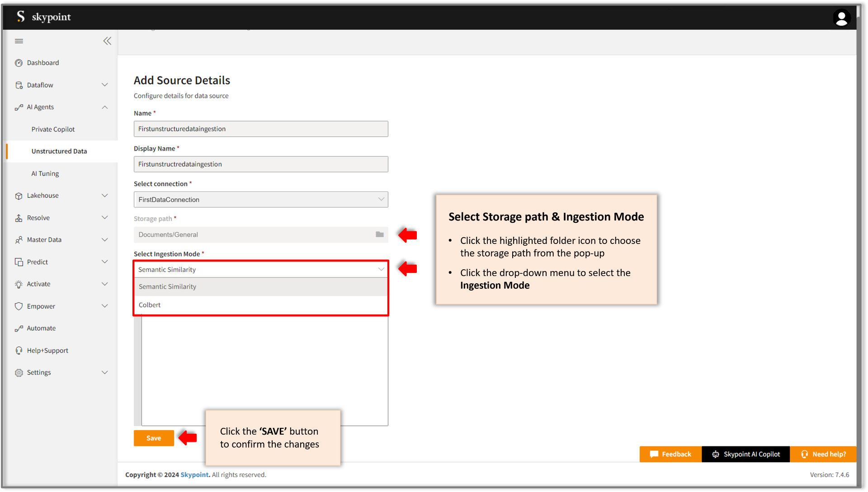868x492 pixels.
Task: Click the Need help? button
Action: 825,454
